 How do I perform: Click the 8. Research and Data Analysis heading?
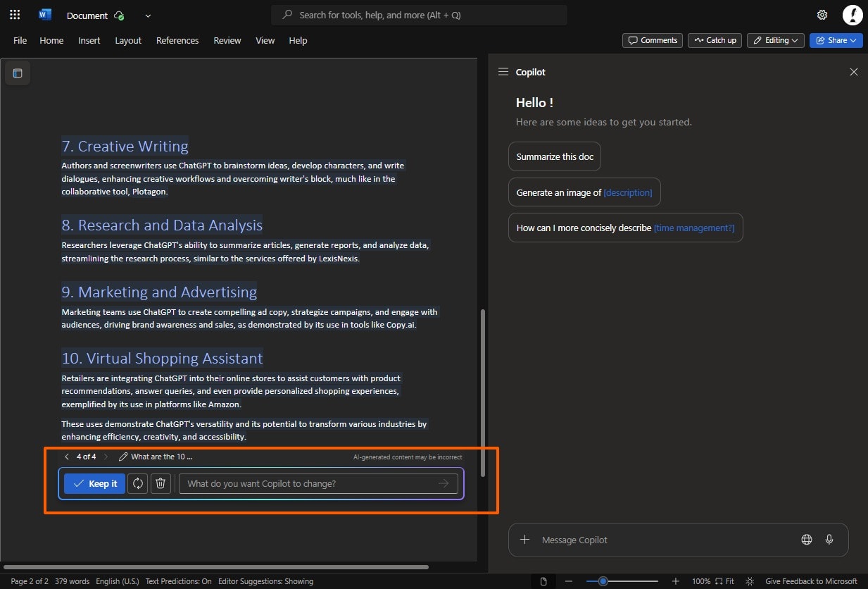click(x=162, y=225)
